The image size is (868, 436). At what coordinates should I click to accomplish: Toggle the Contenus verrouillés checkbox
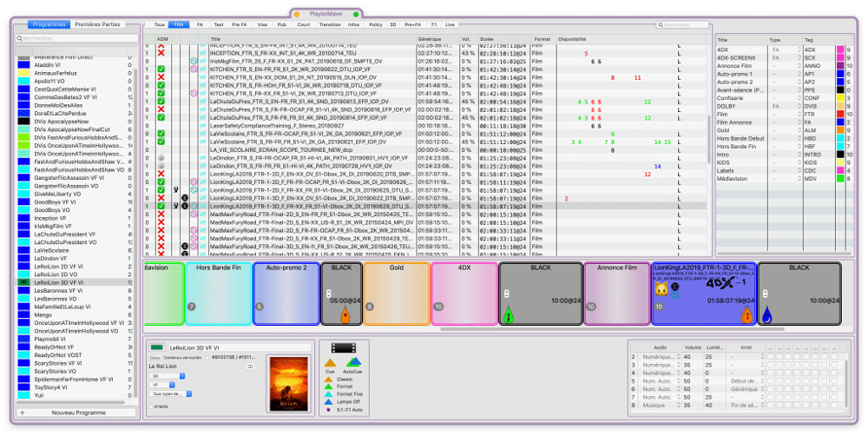[x=207, y=357]
